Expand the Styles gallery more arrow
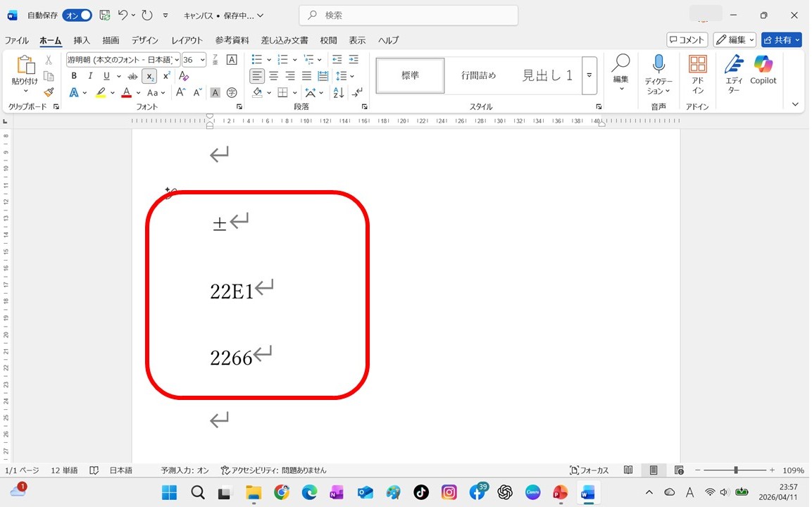The width and height of the screenshot is (812, 507). pos(589,75)
